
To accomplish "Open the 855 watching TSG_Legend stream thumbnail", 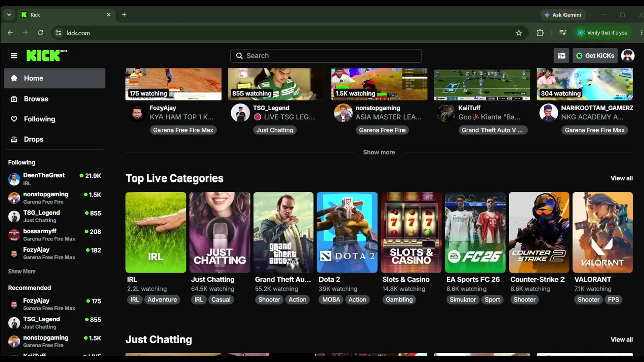I will click(276, 84).
